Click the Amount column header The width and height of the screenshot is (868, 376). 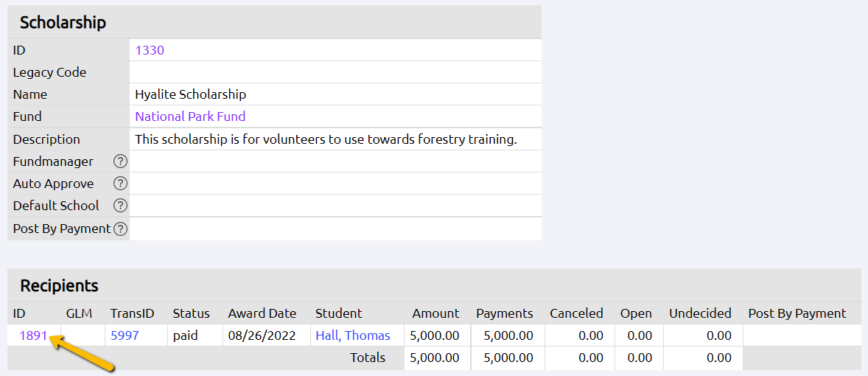pos(435,313)
